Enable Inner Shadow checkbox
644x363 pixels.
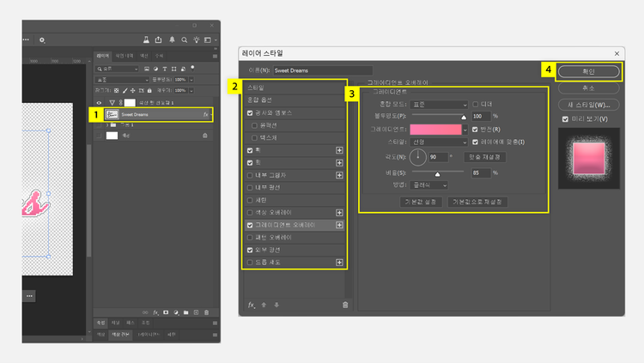click(250, 175)
